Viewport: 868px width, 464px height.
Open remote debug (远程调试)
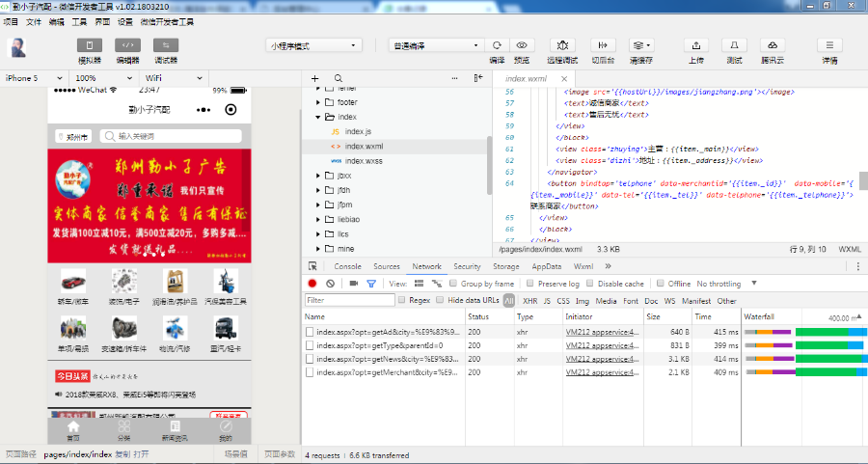point(562,45)
